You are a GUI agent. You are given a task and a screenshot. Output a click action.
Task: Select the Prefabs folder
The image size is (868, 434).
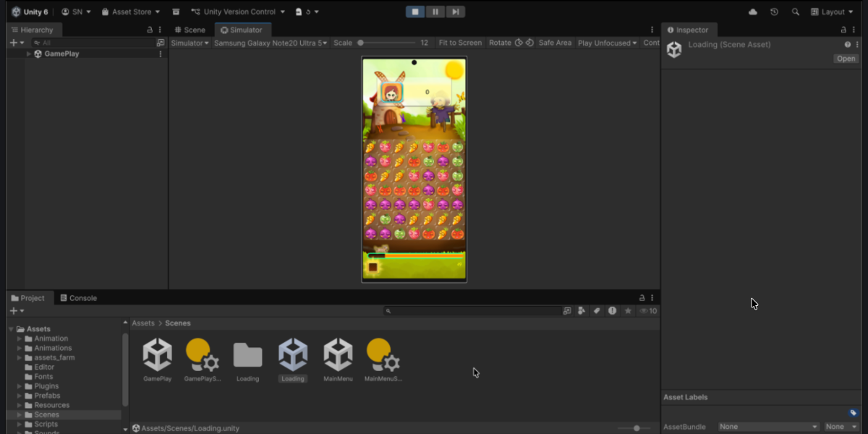tap(47, 396)
